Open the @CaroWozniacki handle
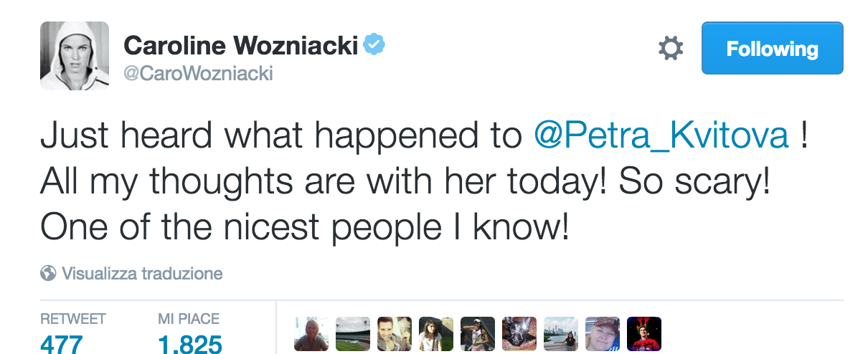 198,74
